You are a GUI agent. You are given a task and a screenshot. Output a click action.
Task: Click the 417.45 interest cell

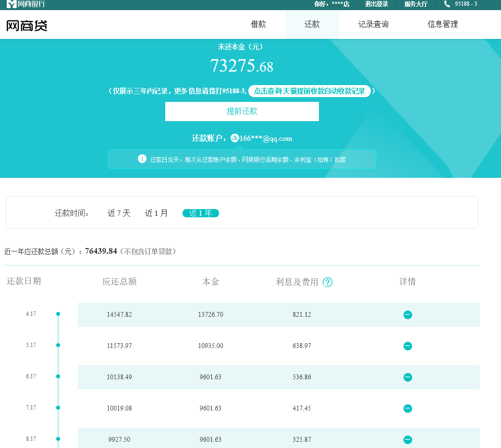click(x=302, y=409)
